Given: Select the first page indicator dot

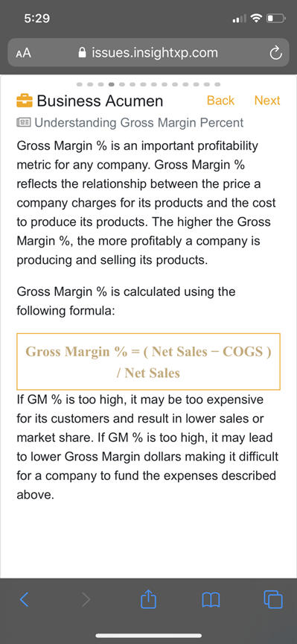Looking at the screenshot, I should coord(79,84).
